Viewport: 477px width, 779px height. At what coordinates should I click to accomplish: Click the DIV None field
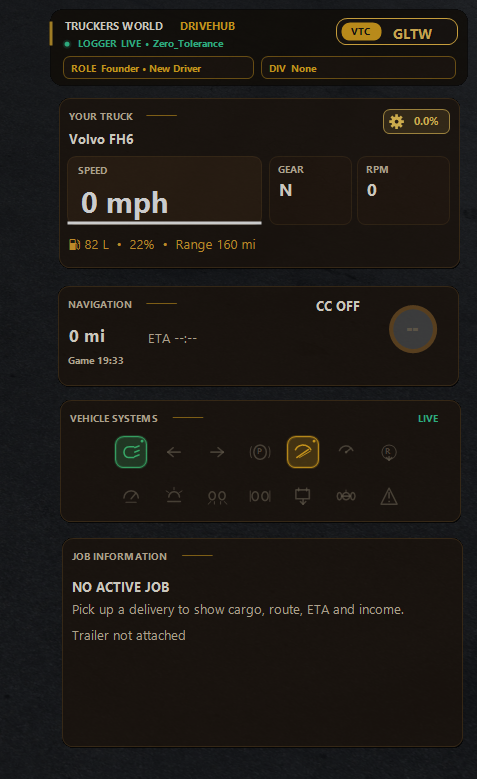358,68
